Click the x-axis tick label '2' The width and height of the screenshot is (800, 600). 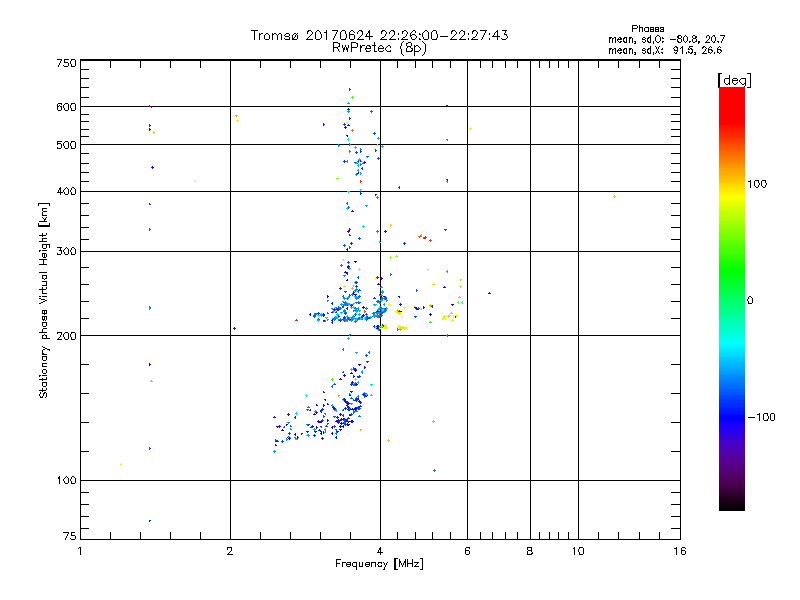point(230,551)
